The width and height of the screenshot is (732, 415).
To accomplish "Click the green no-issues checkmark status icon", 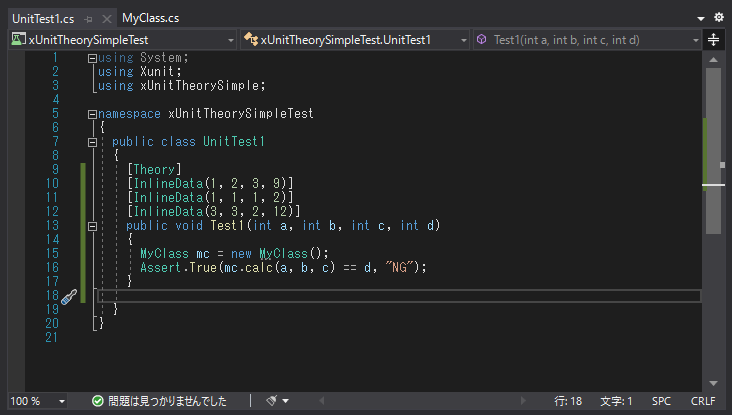I will [x=98, y=401].
